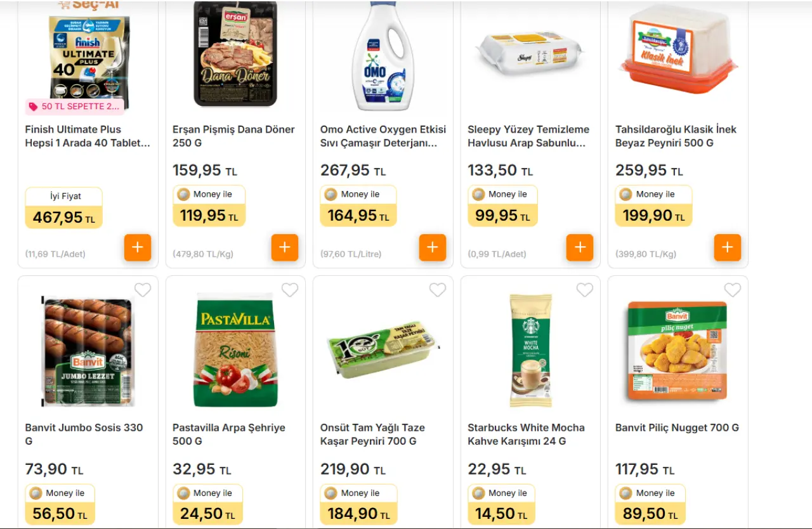812x529 pixels.
Task: View the Pastavilla Risoni product image
Action: pyautogui.click(x=235, y=351)
